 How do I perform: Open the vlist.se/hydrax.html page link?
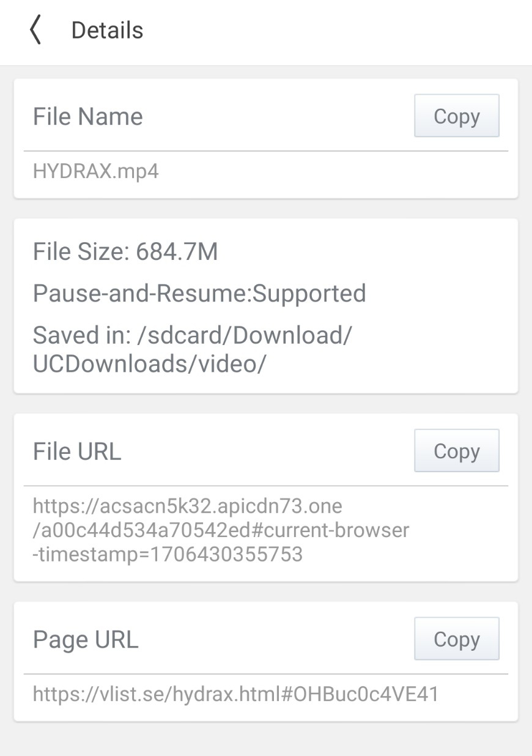[x=235, y=694]
